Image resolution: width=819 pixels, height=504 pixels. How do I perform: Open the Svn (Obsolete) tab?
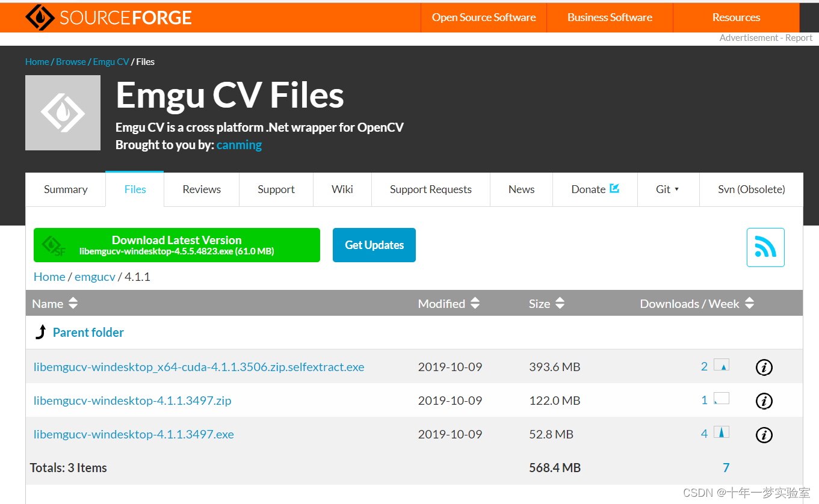(752, 189)
